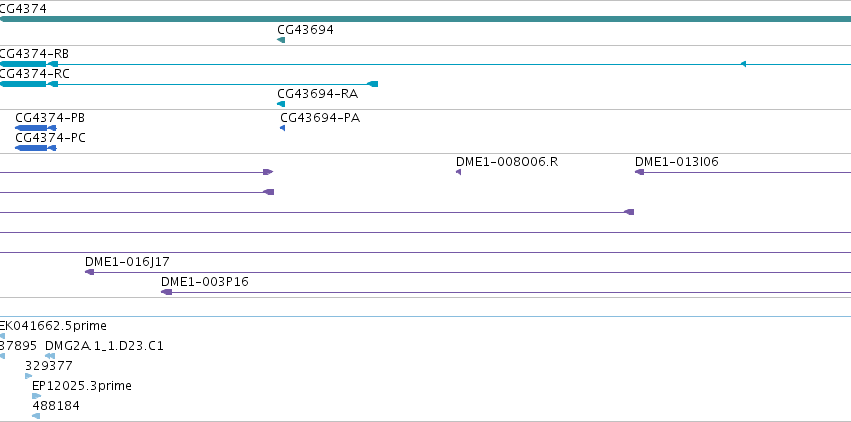
Task: Select the DME1-016J17 arrowhead feature
Action: (x=90, y=272)
